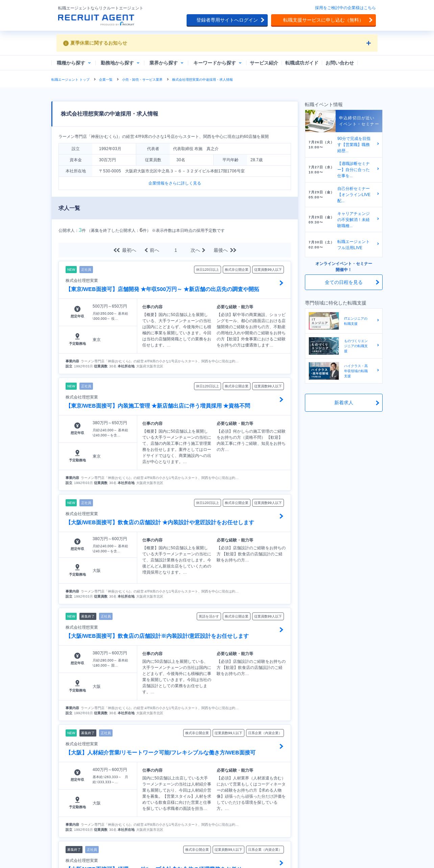Expand 勤務地から探す menu

[x=120, y=63]
